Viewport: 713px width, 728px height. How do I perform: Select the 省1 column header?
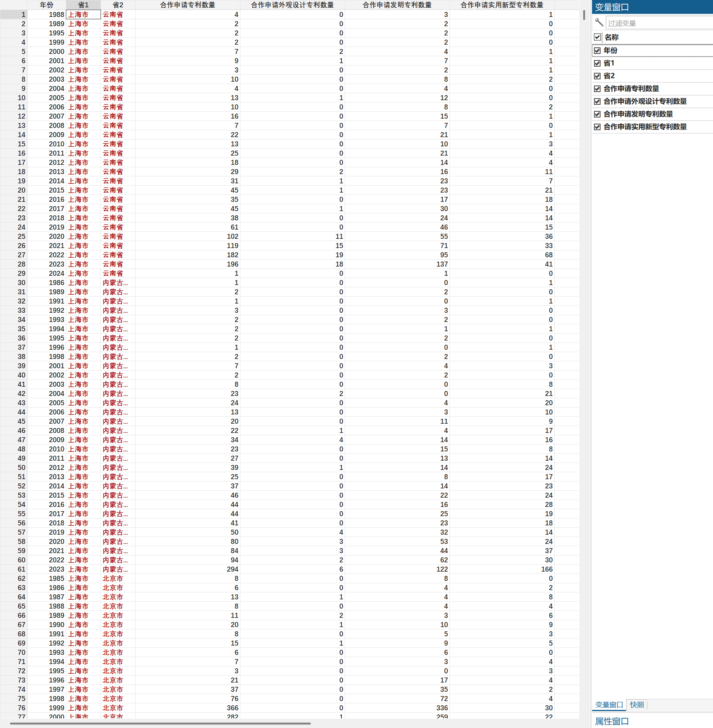tap(83, 5)
